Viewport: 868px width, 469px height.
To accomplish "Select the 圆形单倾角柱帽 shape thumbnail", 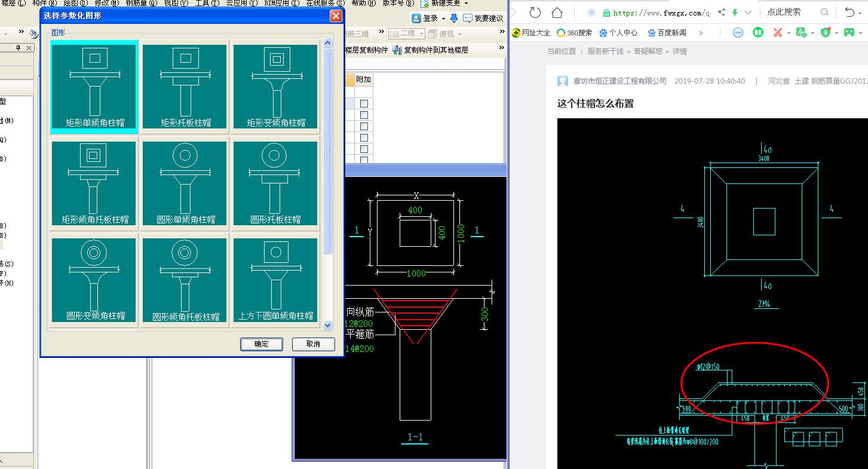I will (185, 183).
